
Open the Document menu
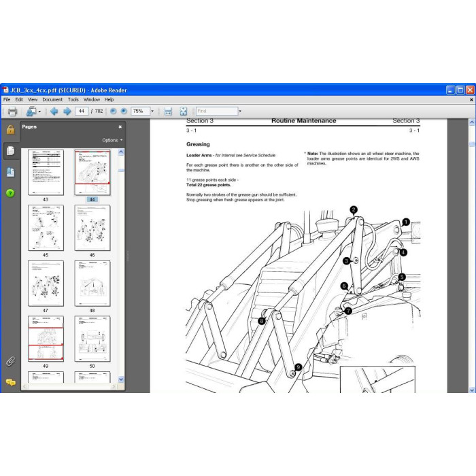coord(52,99)
